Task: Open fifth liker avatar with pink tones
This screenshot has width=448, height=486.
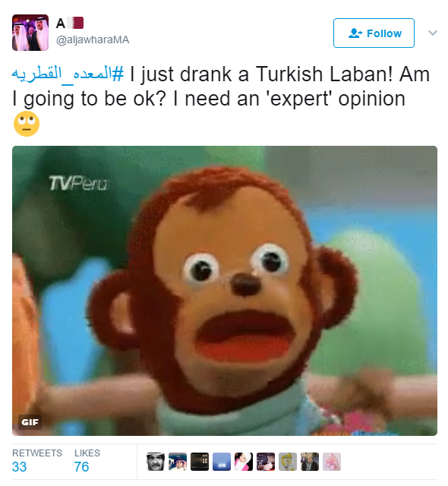Action: [244, 462]
